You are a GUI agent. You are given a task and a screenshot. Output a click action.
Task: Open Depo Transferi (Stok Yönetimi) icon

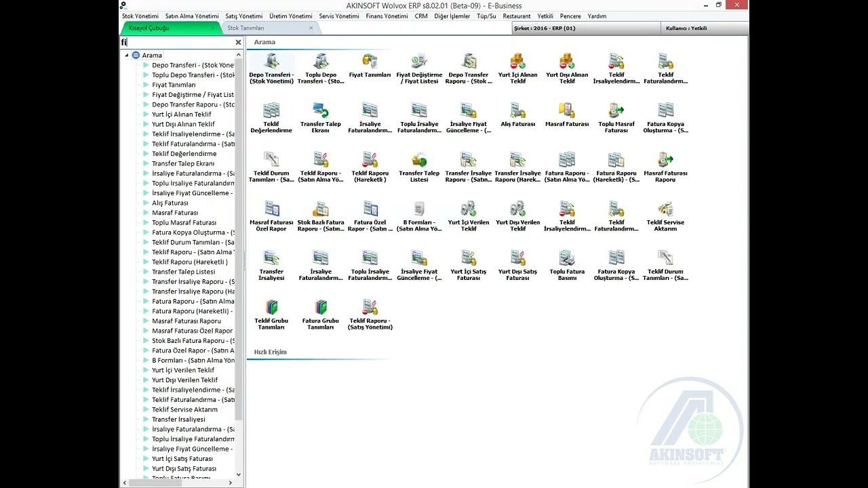[x=271, y=69]
